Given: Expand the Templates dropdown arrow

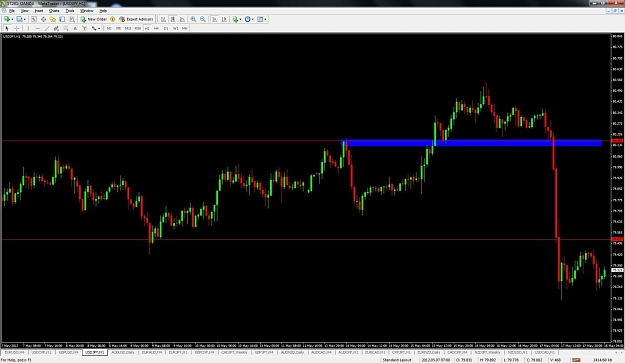Looking at the screenshot, I should (x=265, y=19).
